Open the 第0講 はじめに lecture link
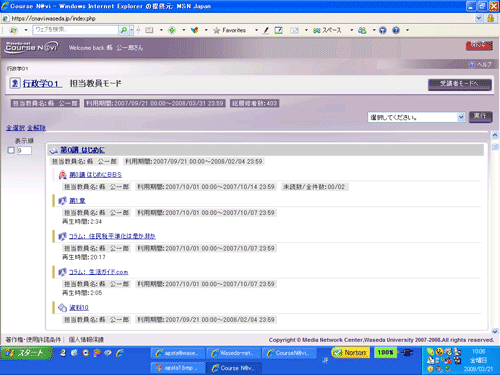The width and height of the screenshot is (500, 375). pyautogui.click(x=82, y=150)
